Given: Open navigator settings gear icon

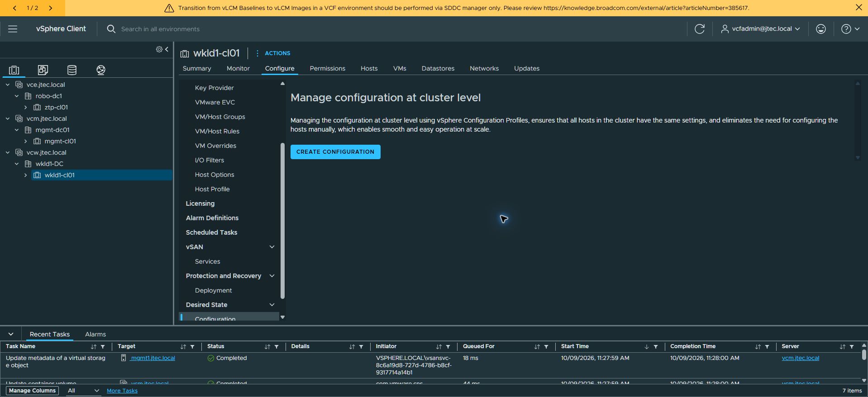Looking at the screenshot, I should coord(159,49).
